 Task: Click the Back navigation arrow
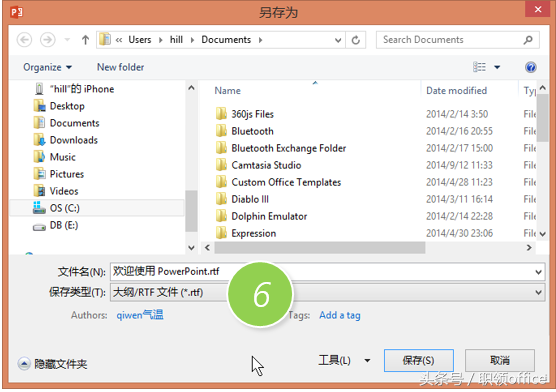point(24,40)
